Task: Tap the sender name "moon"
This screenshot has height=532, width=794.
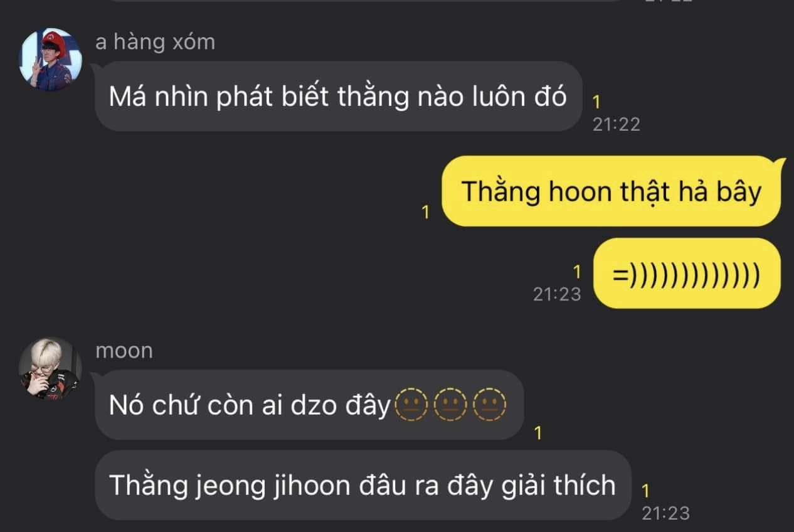Action: coord(124,351)
